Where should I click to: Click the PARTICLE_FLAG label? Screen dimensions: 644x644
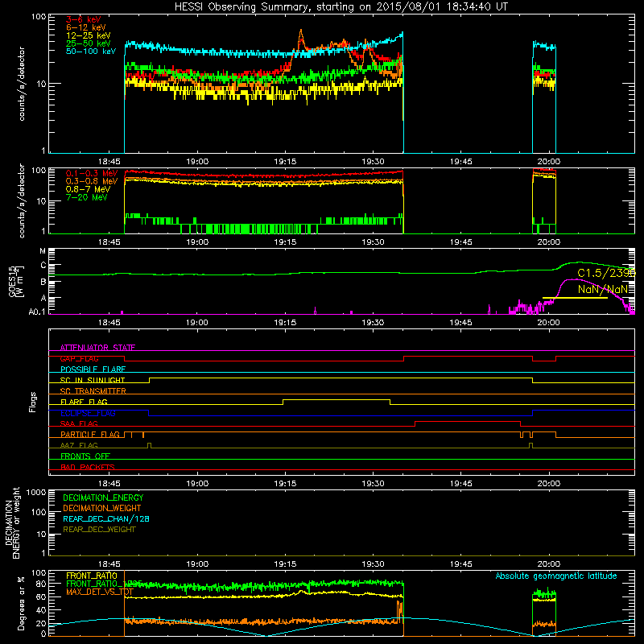click(x=90, y=435)
